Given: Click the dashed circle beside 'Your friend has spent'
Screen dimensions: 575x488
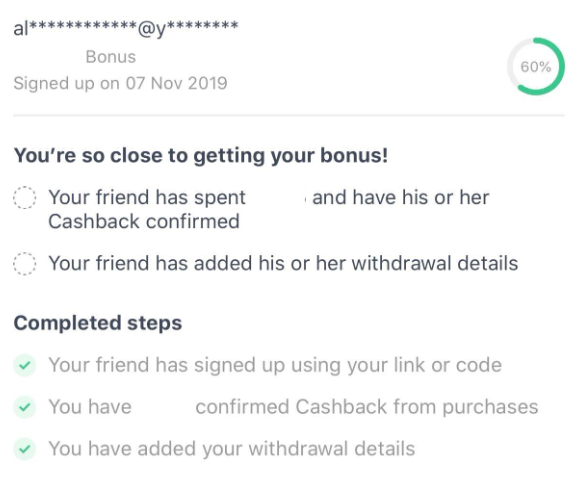Looking at the screenshot, I should (25, 198).
